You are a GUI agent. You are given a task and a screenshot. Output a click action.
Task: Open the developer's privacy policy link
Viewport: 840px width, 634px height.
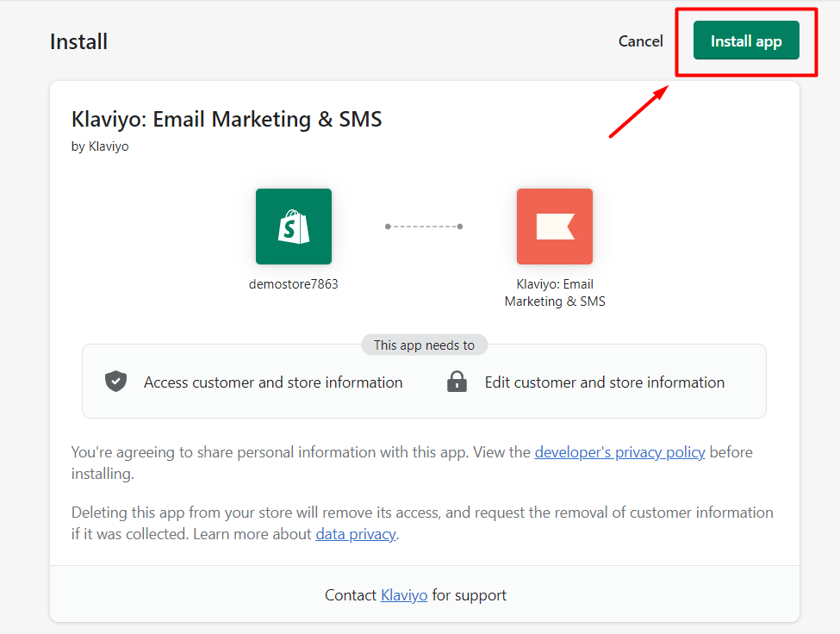click(619, 452)
